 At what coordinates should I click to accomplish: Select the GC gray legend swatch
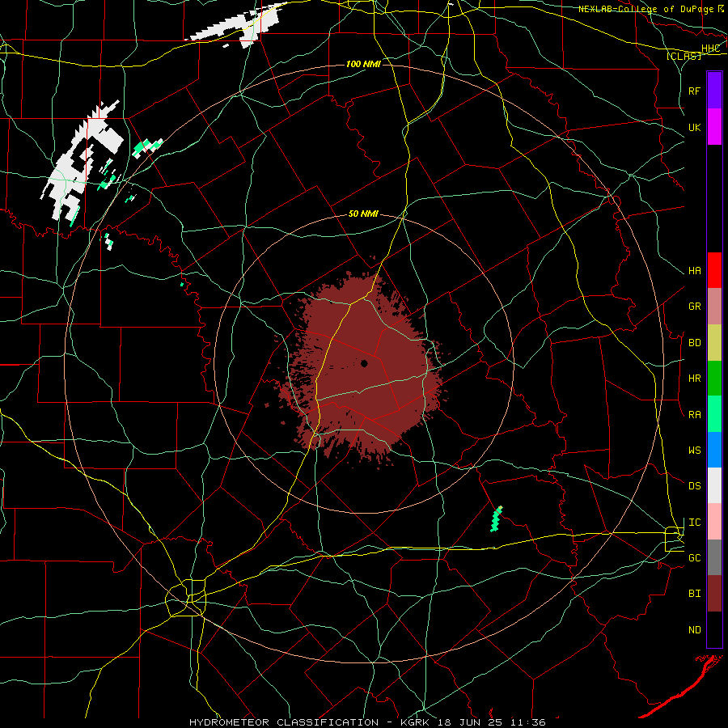[714, 557]
